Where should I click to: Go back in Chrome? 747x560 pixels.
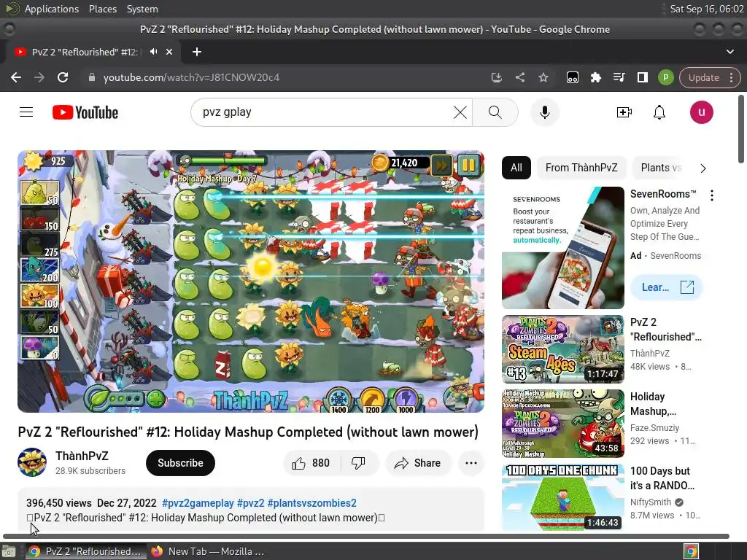tap(16, 77)
